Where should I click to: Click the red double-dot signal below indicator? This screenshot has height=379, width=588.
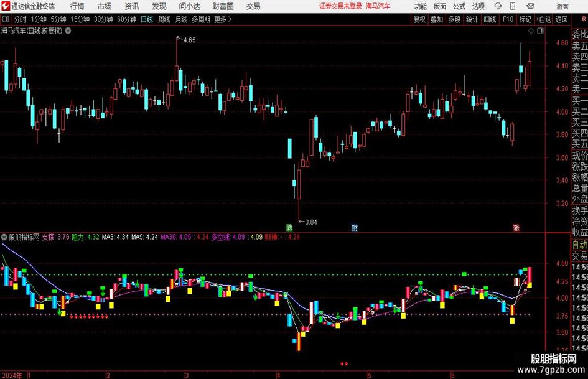click(344, 363)
